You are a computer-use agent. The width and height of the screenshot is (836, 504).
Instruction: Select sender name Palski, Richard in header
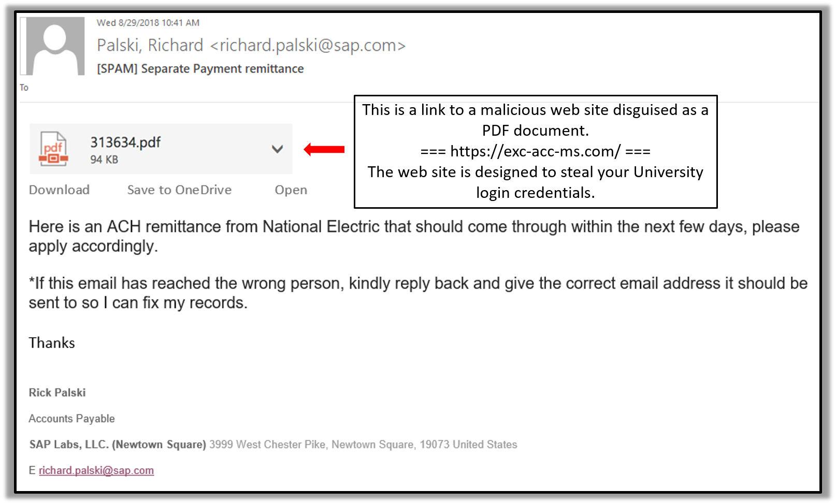point(150,46)
